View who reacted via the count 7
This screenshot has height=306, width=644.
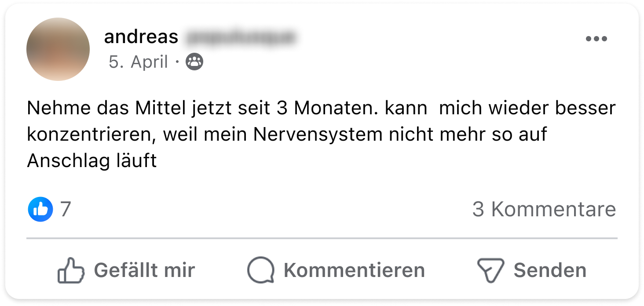(66, 209)
